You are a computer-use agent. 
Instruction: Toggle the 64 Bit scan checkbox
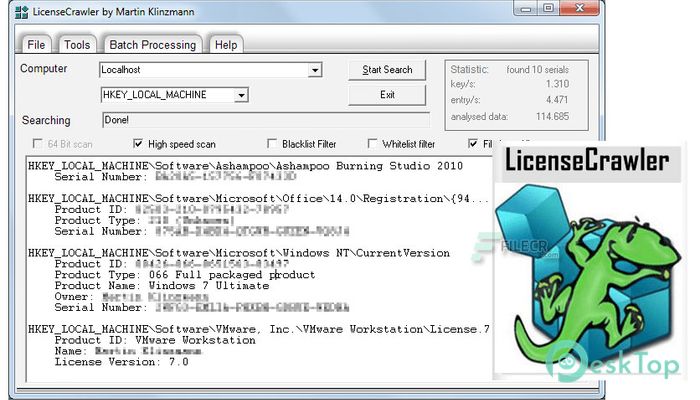click(x=37, y=144)
